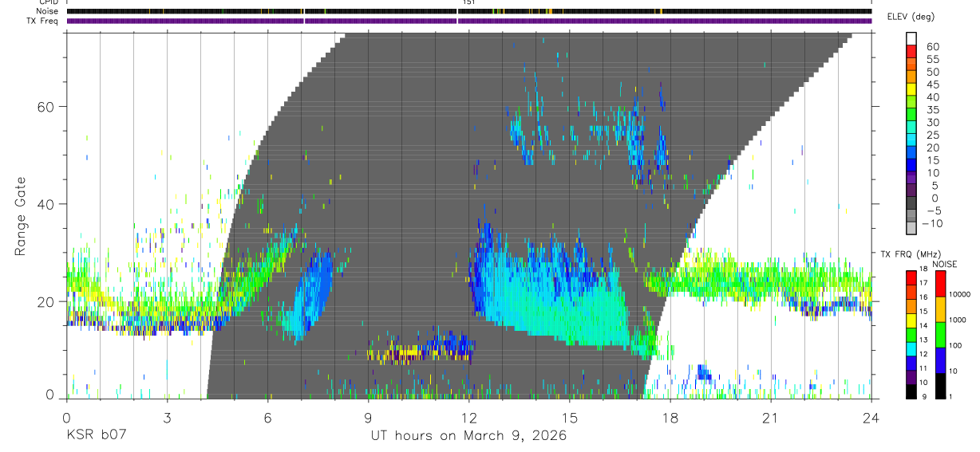Click TX FRQ scale value '9'
This screenshot has width=980, height=452.
pyautogui.click(x=923, y=397)
